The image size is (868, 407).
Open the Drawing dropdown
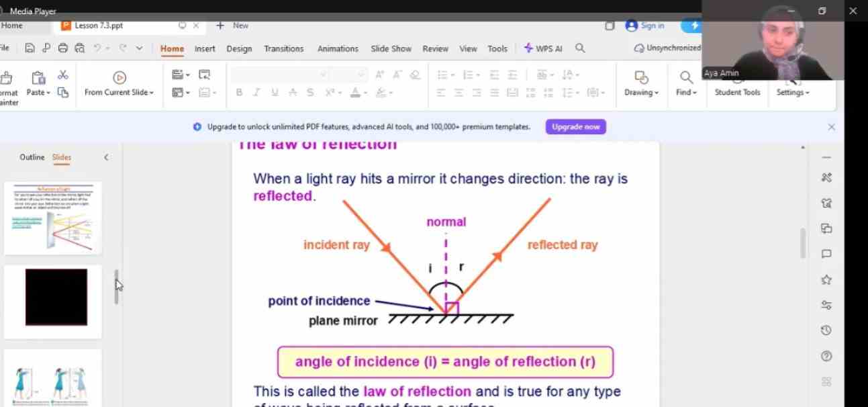(x=641, y=93)
